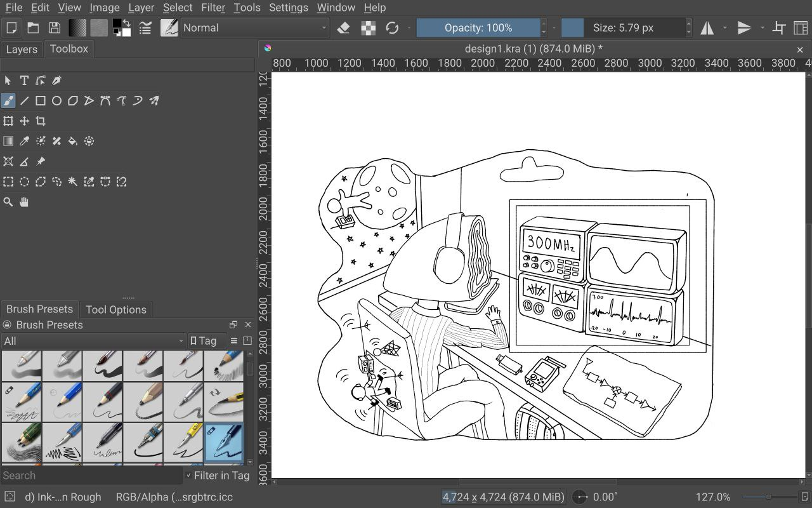Switch to the Tool Options tab
The image size is (812, 508).
[116, 309]
